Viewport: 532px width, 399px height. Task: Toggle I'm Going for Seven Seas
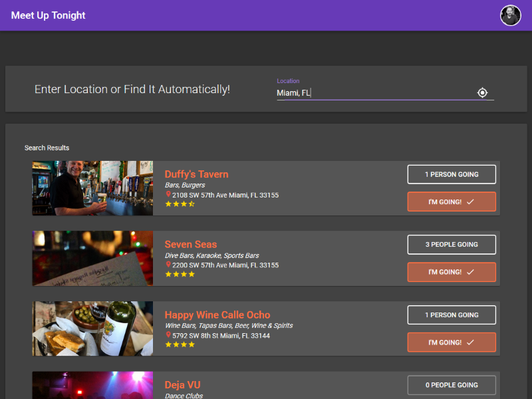tap(452, 272)
